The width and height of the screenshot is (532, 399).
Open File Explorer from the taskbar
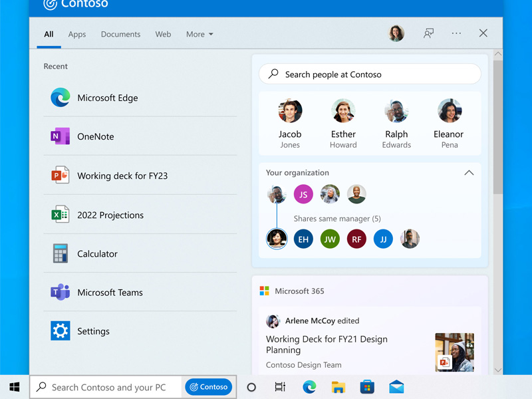point(338,387)
